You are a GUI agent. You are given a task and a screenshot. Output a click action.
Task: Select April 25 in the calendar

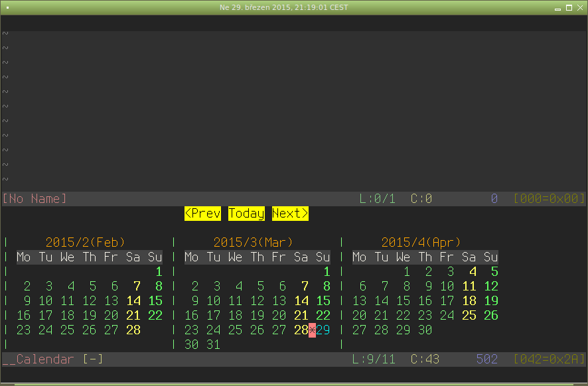click(x=469, y=316)
